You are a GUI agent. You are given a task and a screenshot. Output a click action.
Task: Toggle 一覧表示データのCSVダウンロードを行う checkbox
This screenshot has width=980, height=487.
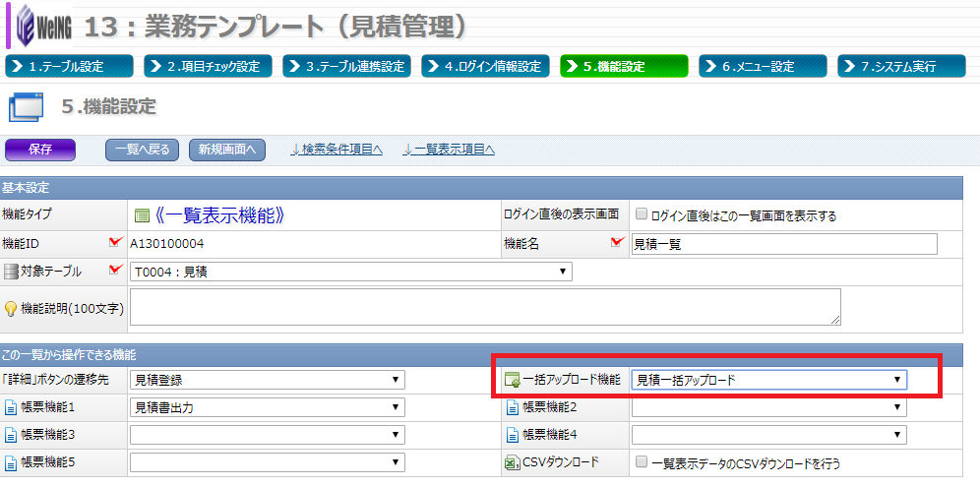(x=641, y=461)
